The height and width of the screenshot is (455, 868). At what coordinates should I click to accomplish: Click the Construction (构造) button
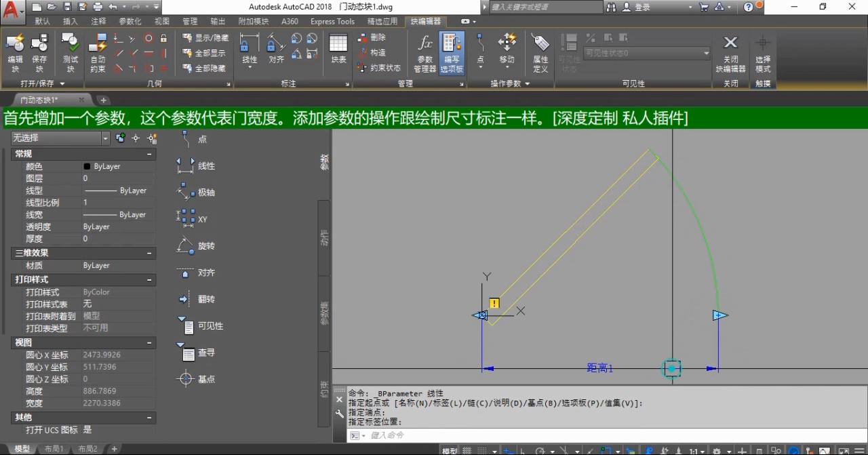372,52
